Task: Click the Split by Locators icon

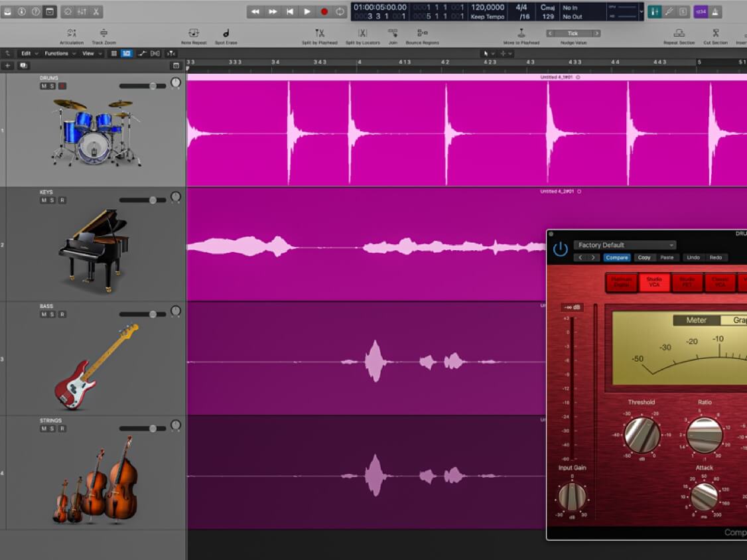Action: pyautogui.click(x=362, y=33)
